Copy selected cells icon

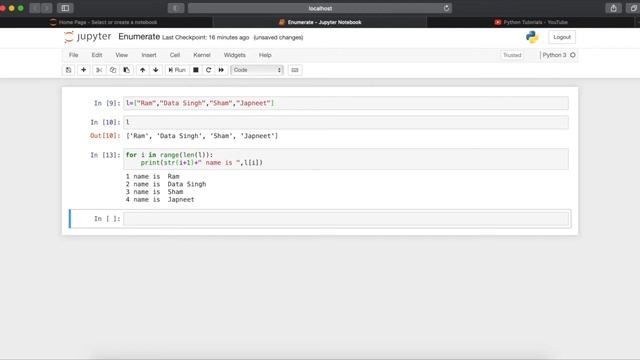coord(113,70)
